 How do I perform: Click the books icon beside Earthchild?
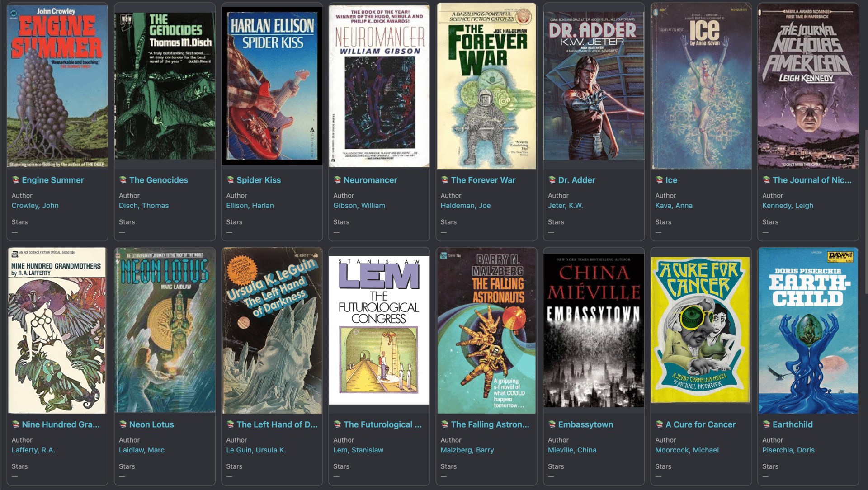click(x=766, y=424)
